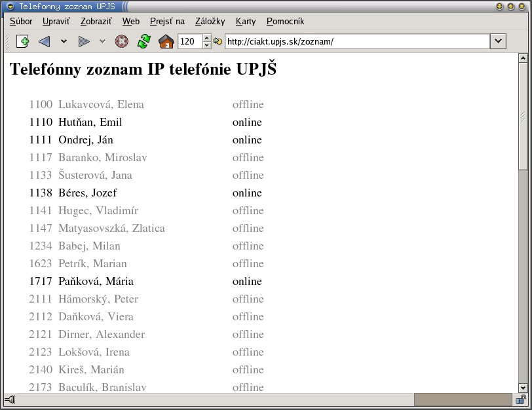Viewport: 532px width, 410px height.
Task: Click the security lock icon in status bar
Action: pyautogui.click(x=521, y=400)
